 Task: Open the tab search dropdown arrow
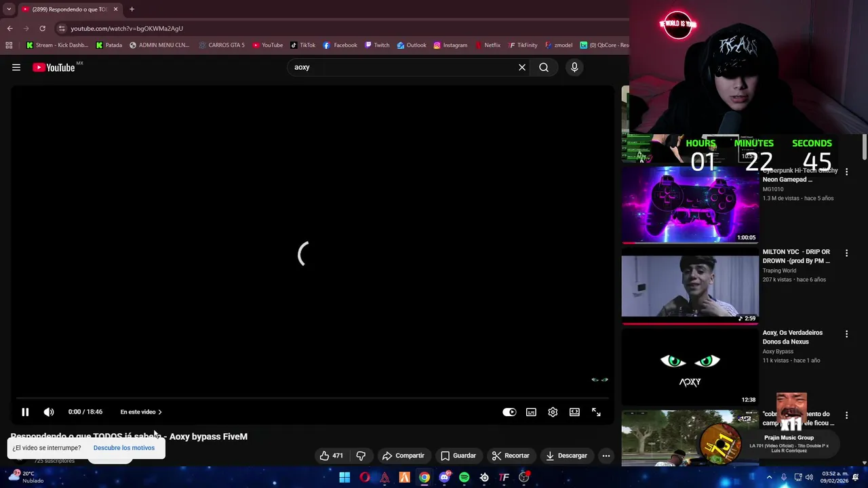[x=9, y=9]
